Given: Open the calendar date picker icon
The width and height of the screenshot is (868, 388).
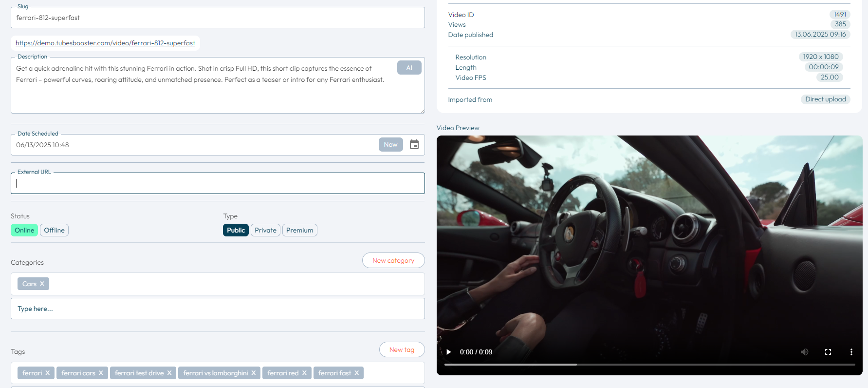Looking at the screenshot, I should pyautogui.click(x=414, y=145).
